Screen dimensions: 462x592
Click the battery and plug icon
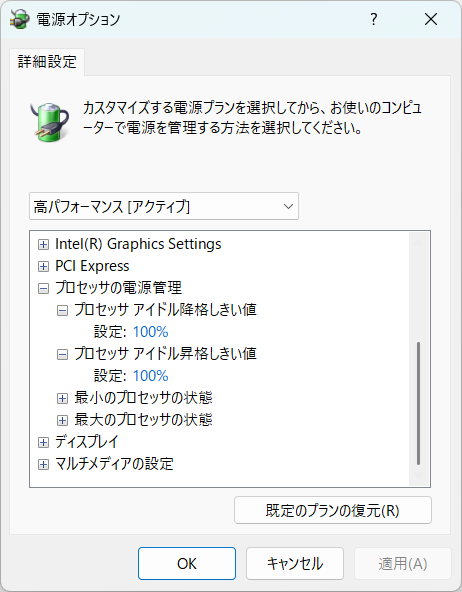(x=49, y=122)
